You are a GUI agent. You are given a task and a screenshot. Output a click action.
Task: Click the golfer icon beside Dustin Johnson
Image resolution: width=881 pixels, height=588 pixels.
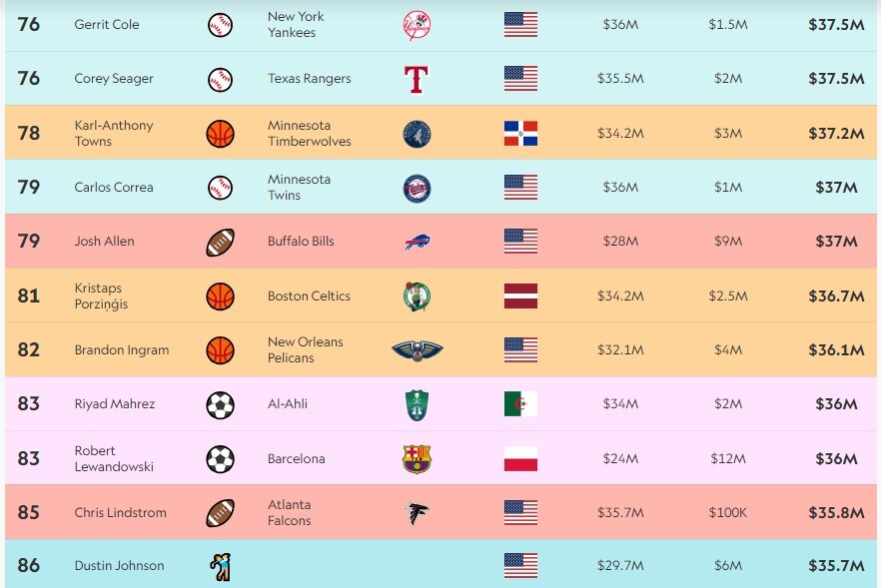pyautogui.click(x=220, y=567)
